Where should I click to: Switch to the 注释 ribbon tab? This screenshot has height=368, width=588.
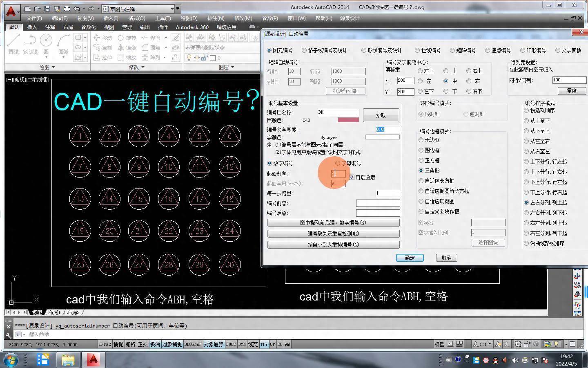50,27
